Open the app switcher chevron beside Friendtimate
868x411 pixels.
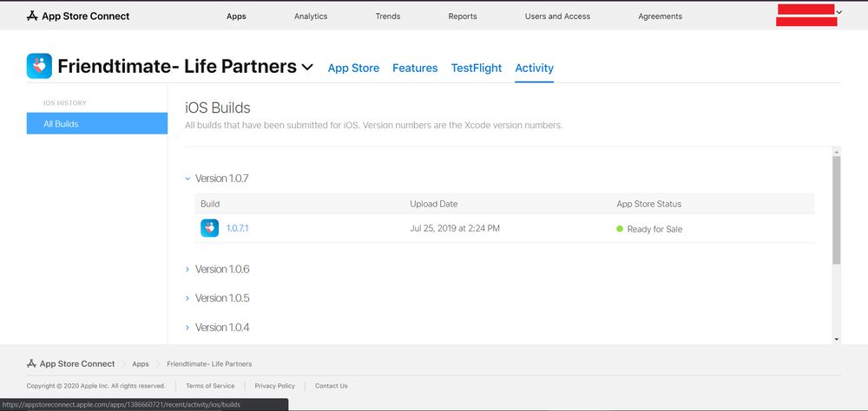click(x=307, y=68)
